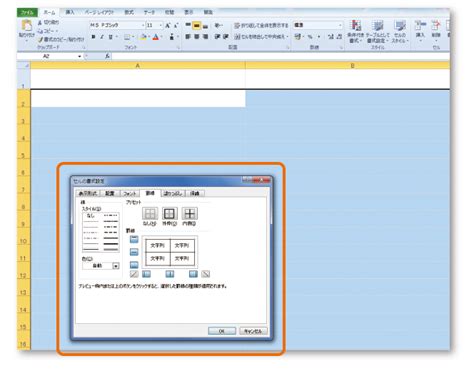
Task: Click the Cut scissors icon
Action: 40,22
